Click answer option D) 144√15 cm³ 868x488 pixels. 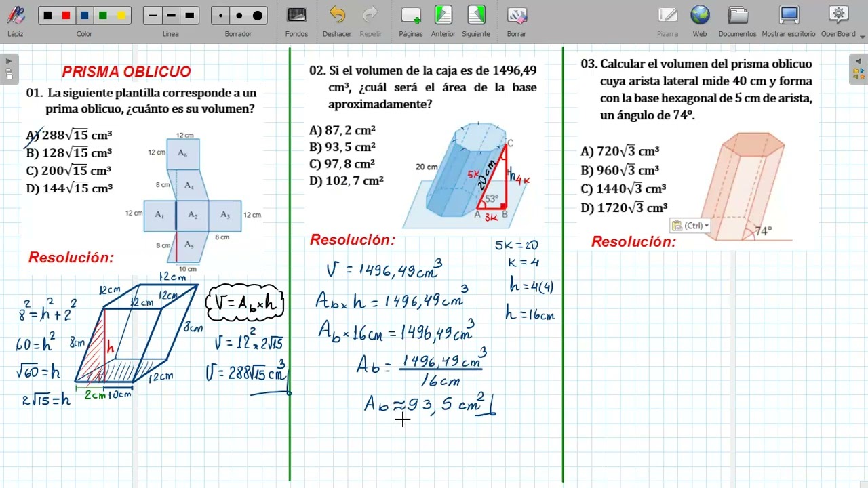(69, 188)
